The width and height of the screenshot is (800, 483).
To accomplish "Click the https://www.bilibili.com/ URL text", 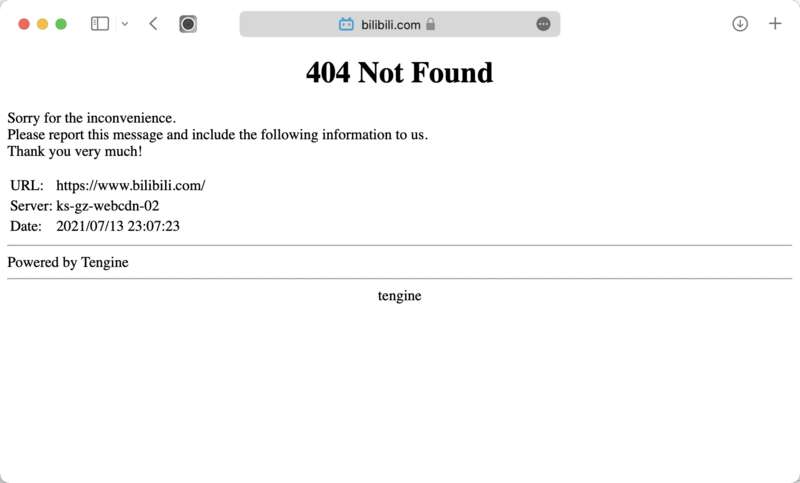I will click(x=131, y=186).
